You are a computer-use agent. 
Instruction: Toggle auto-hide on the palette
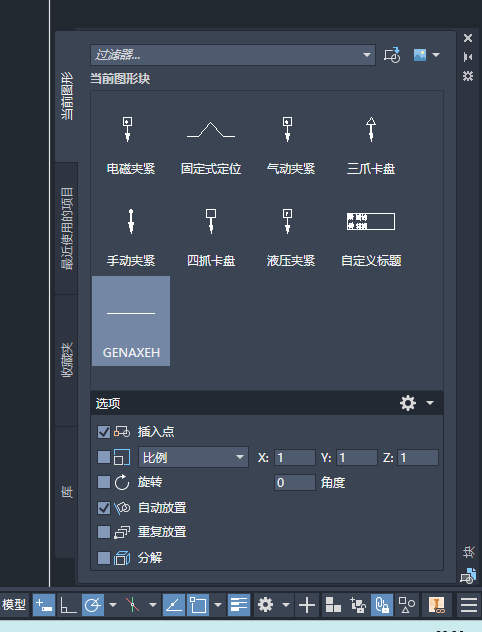pos(468,57)
